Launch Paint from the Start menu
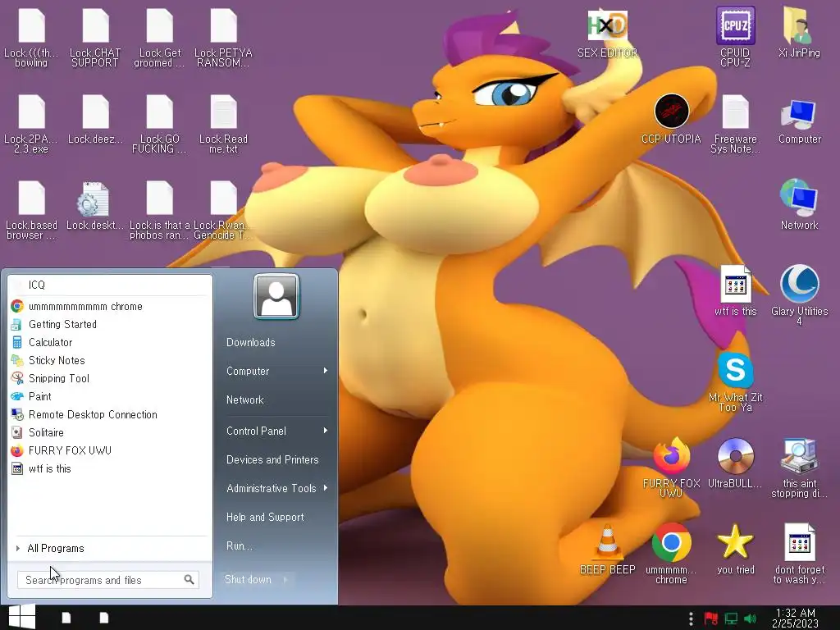The image size is (840, 630). click(109, 396)
